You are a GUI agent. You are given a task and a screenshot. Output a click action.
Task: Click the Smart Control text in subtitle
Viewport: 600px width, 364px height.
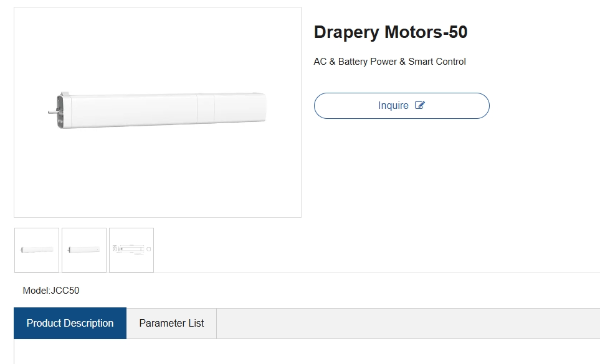437,62
